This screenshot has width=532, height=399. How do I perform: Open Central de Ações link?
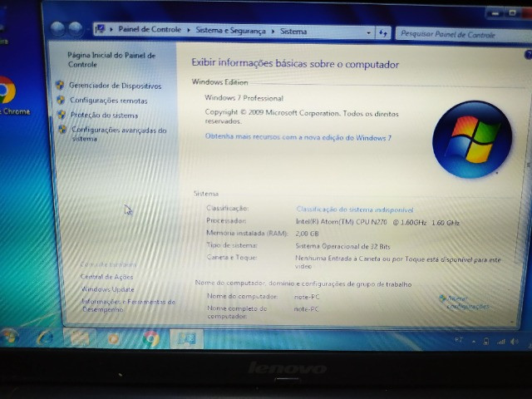pos(106,277)
